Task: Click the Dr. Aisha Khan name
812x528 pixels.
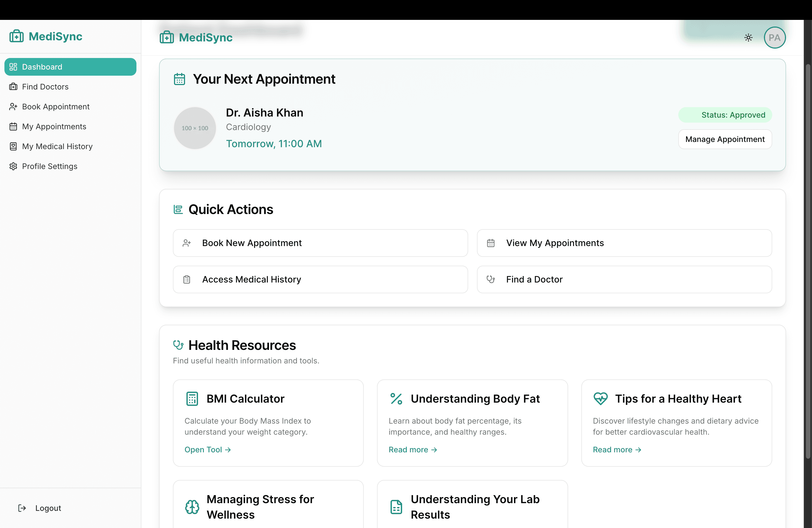Action: pos(264,113)
